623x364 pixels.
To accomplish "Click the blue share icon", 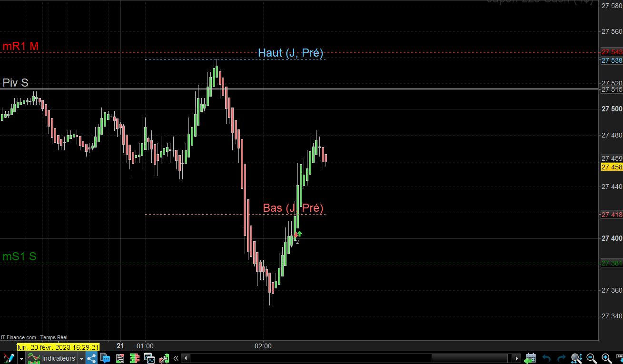I will pyautogui.click(x=91, y=358).
